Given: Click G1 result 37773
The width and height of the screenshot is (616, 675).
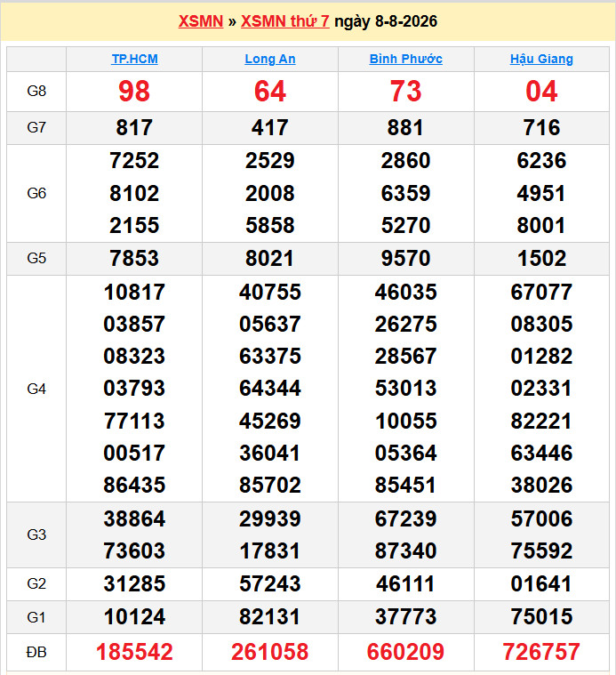Looking at the screenshot, I should pos(405,617).
